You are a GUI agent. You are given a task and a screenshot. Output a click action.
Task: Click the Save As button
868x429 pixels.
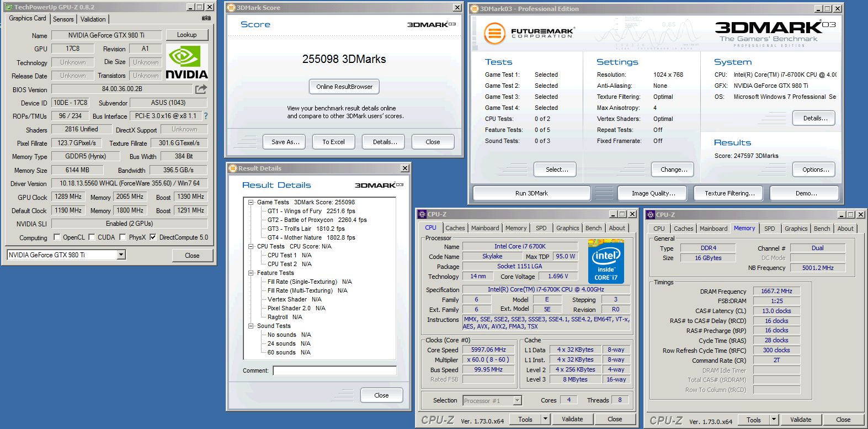285,142
